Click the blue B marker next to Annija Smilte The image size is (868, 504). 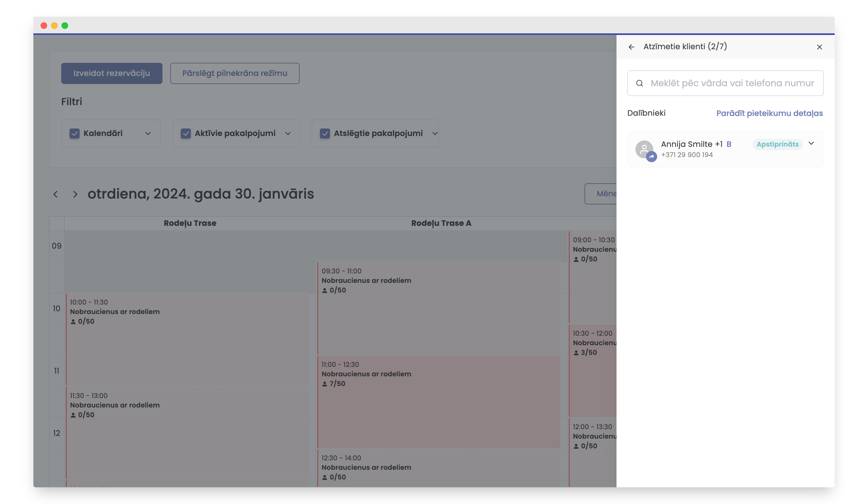pyautogui.click(x=729, y=144)
